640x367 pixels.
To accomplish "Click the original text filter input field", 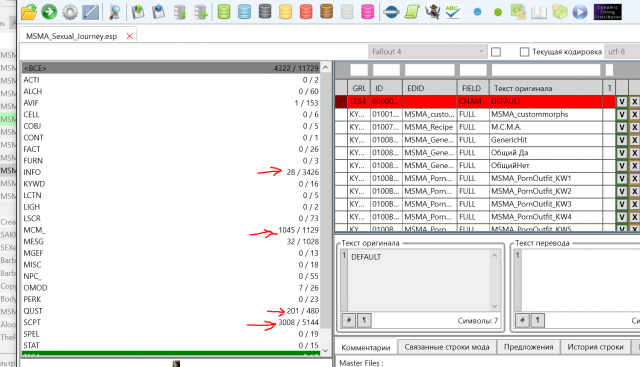I will pos(546,70).
